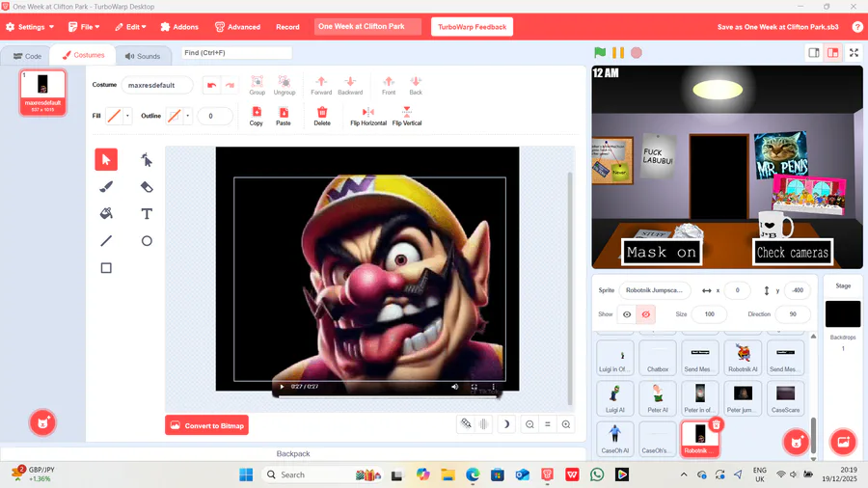Enter full screen stage mode
Image resolution: width=868 pixels, height=488 pixels.
point(854,53)
